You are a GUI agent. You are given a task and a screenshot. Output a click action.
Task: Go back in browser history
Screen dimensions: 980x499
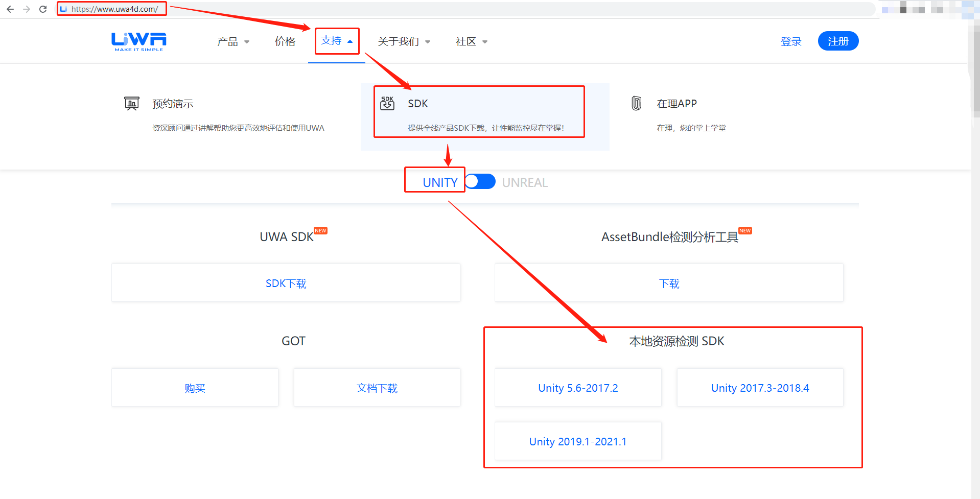coord(10,9)
